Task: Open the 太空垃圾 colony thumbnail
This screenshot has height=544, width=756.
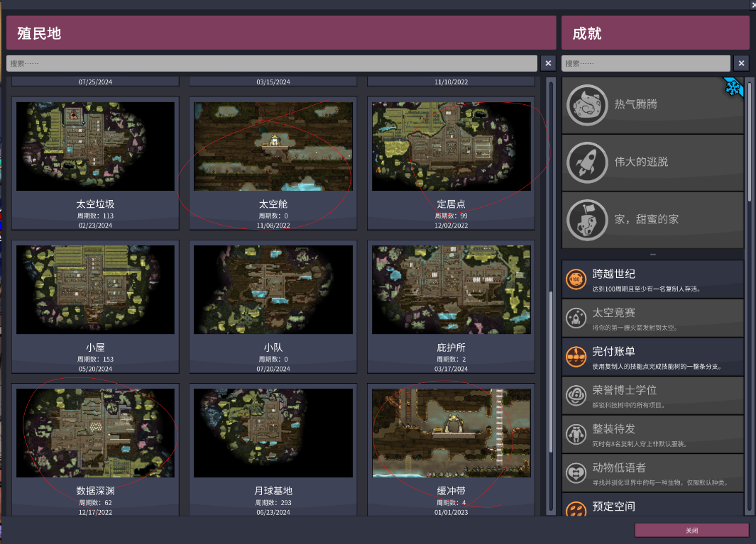Action: click(x=95, y=146)
